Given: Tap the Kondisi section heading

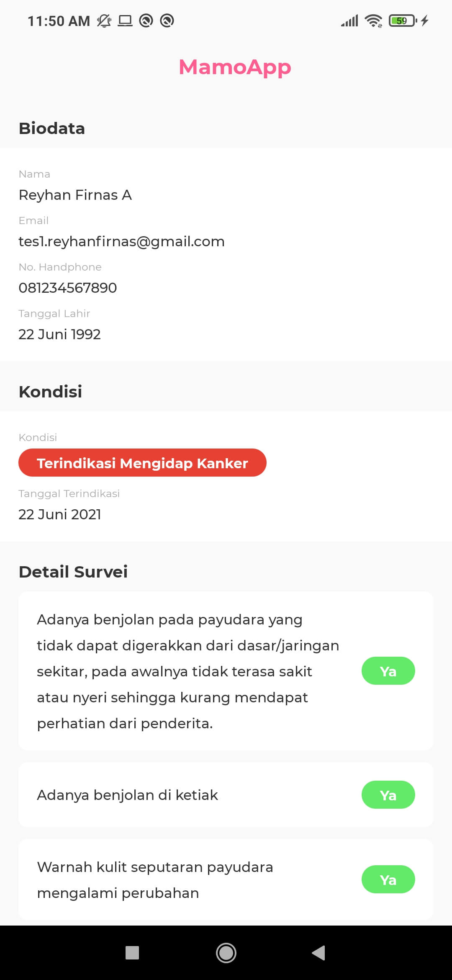Looking at the screenshot, I should coord(51,392).
